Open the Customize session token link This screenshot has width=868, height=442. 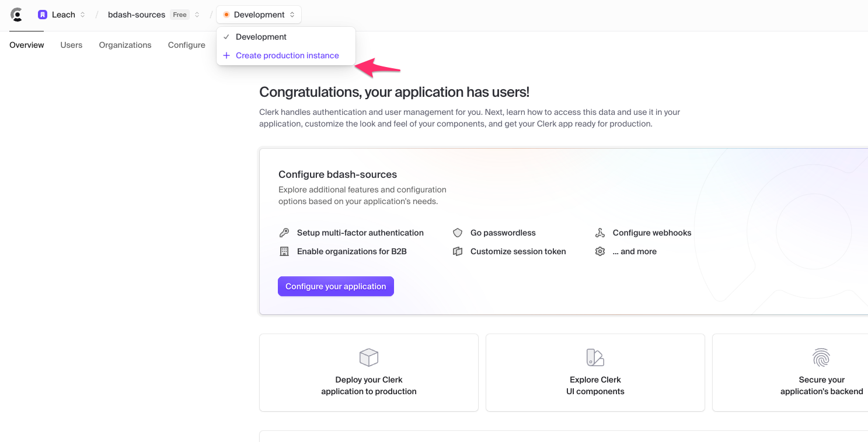tap(518, 251)
